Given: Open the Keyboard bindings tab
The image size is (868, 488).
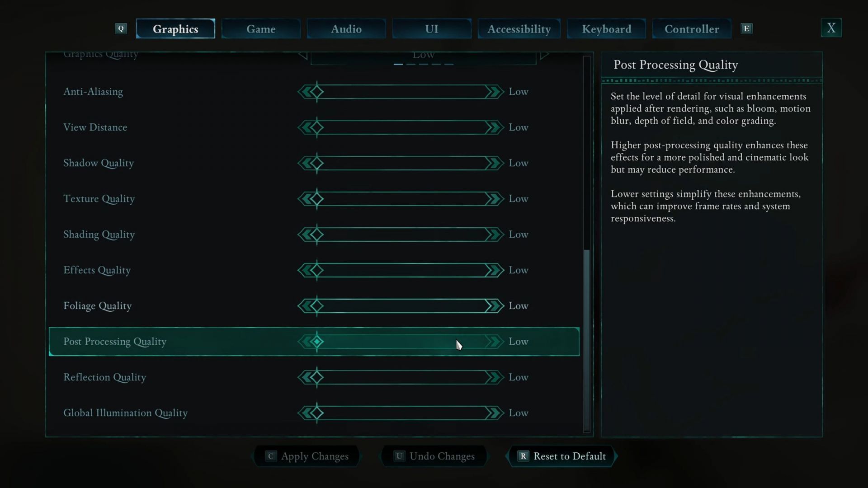Looking at the screenshot, I should tap(606, 29).
